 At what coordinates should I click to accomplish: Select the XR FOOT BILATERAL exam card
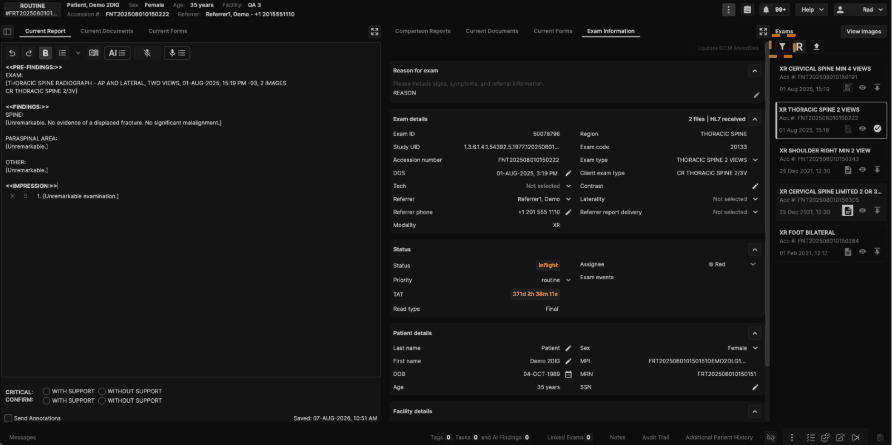tap(831, 242)
